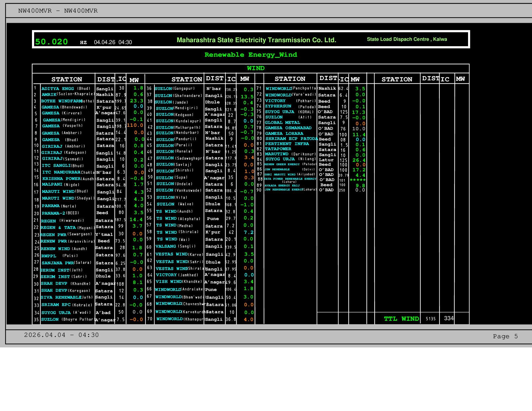Viewport: 532px width, 411px height.
Task: Select WINDWORLD (Khanapur) station row
Action: [x=180, y=319]
